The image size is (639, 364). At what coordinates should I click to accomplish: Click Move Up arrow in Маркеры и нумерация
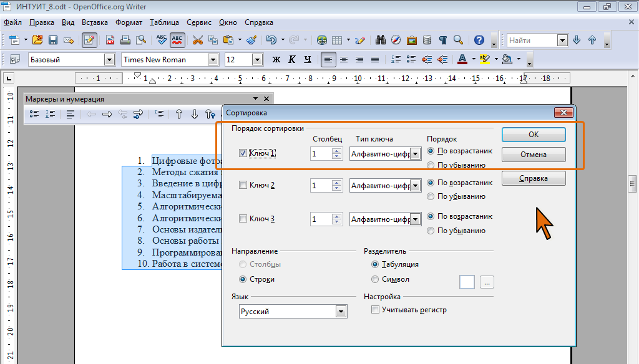pos(179,115)
